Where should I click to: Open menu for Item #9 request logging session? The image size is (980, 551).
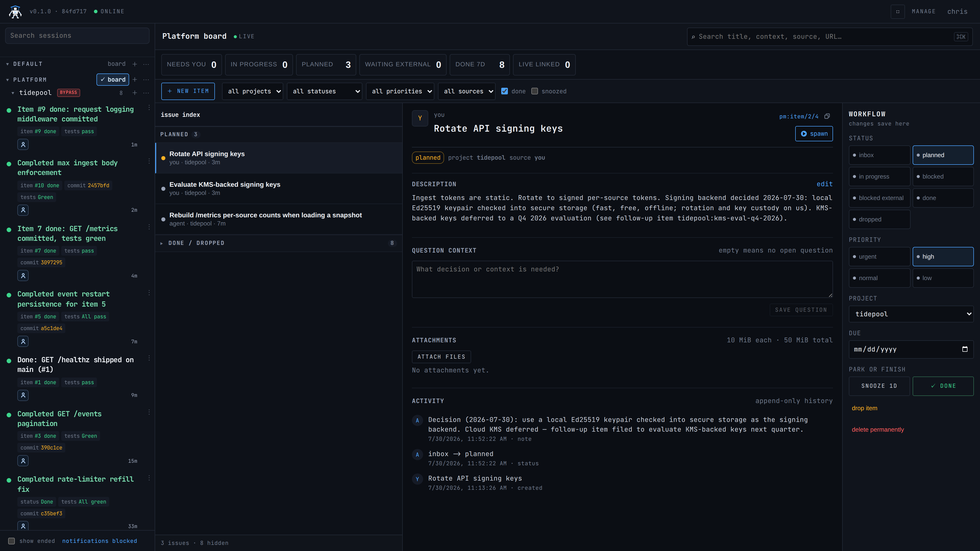tap(149, 108)
